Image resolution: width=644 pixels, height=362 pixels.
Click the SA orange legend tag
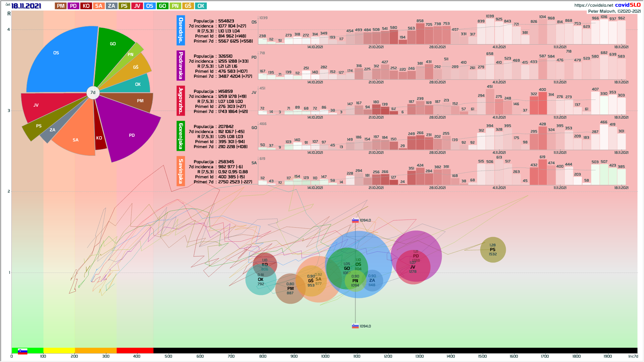(x=99, y=6)
